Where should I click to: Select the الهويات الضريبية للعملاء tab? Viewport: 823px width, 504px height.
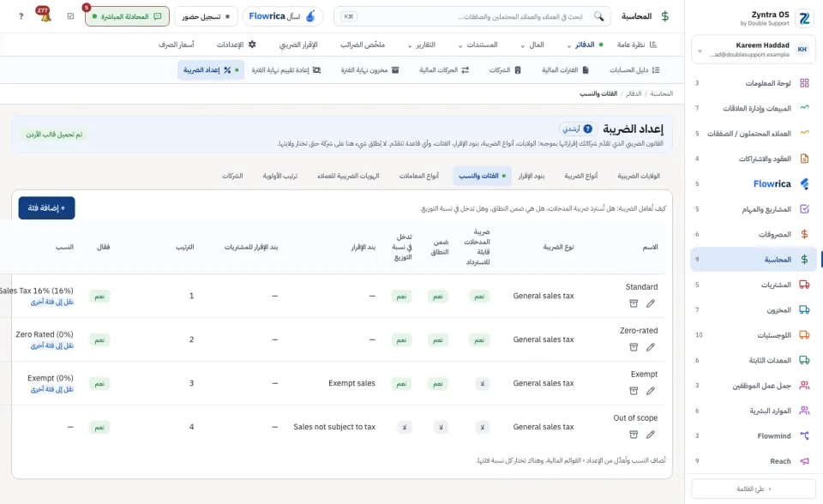348,176
